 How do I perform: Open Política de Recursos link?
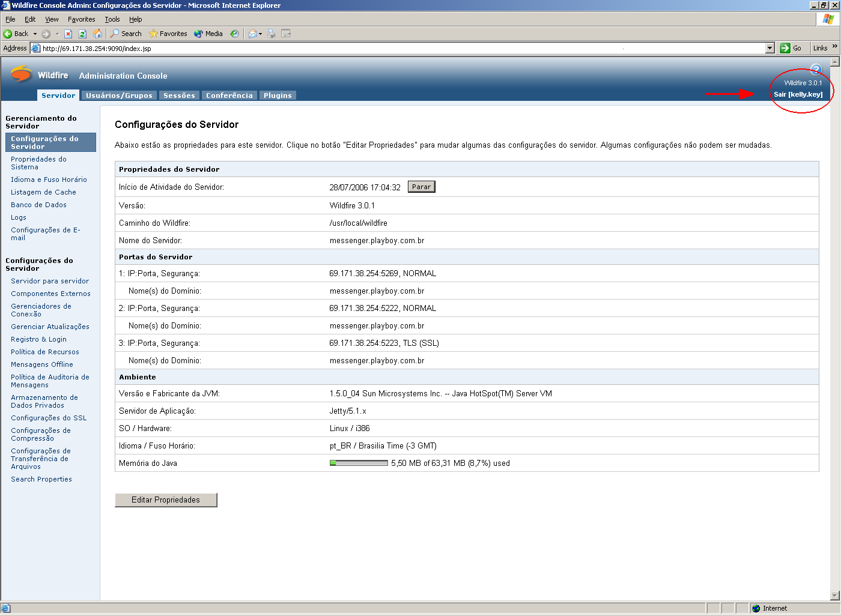point(45,352)
